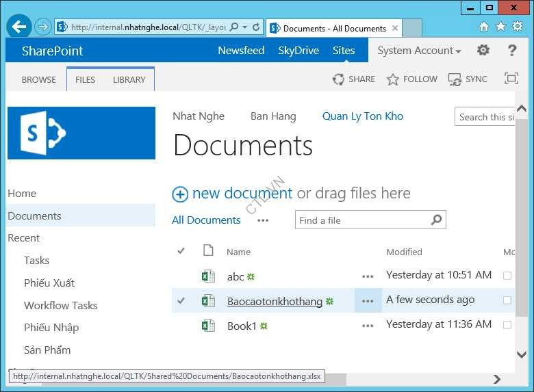This screenshot has height=392, width=534.
Task: Switch to the FILES ribbon tab
Action: (85, 79)
